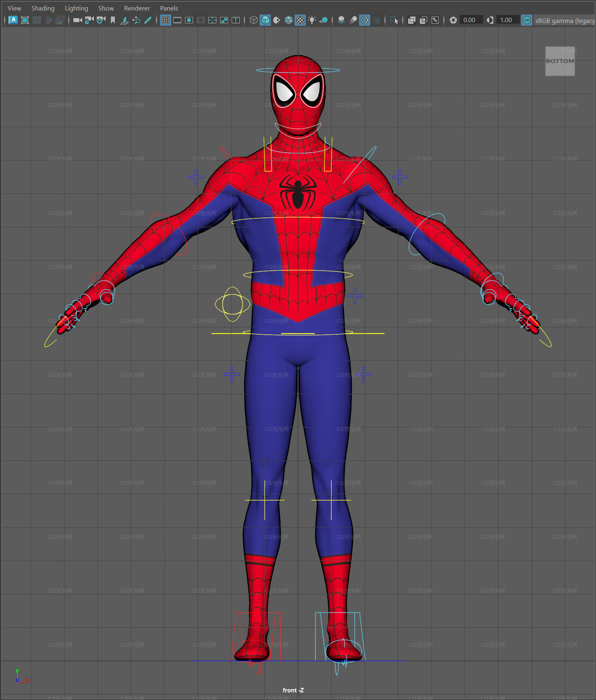The width and height of the screenshot is (596, 700).
Task: Click the Screen Space Ambient Occlusion icon
Action: (x=341, y=20)
